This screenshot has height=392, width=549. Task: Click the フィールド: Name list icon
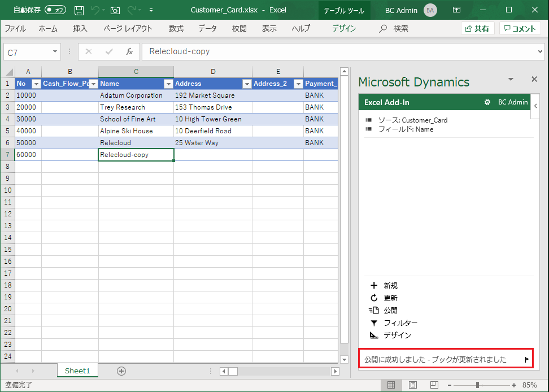pos(368,129)
